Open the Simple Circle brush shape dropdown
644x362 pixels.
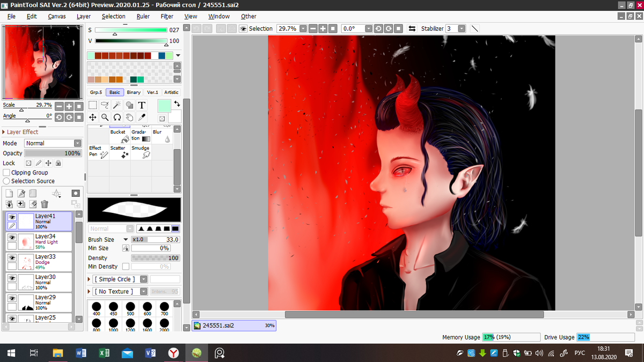click(143, 279)
